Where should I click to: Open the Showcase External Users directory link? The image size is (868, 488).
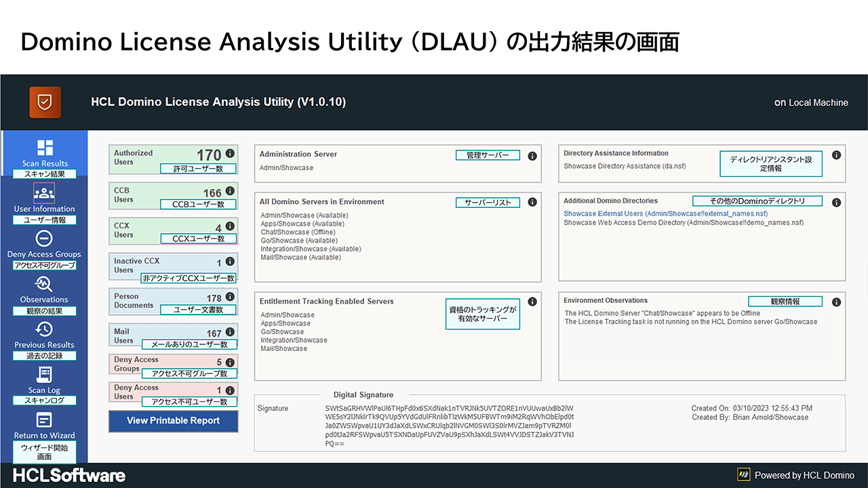[666, 213]
